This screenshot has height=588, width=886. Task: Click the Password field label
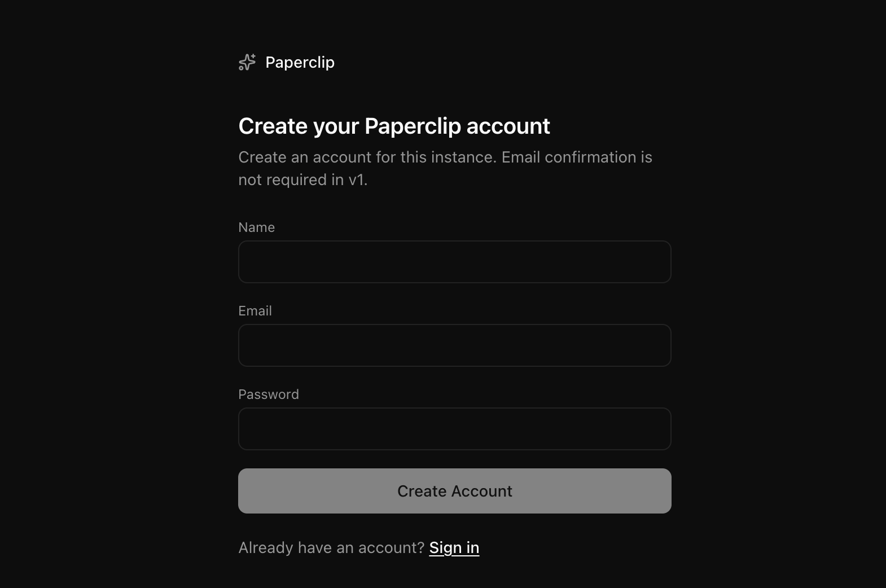269,394
